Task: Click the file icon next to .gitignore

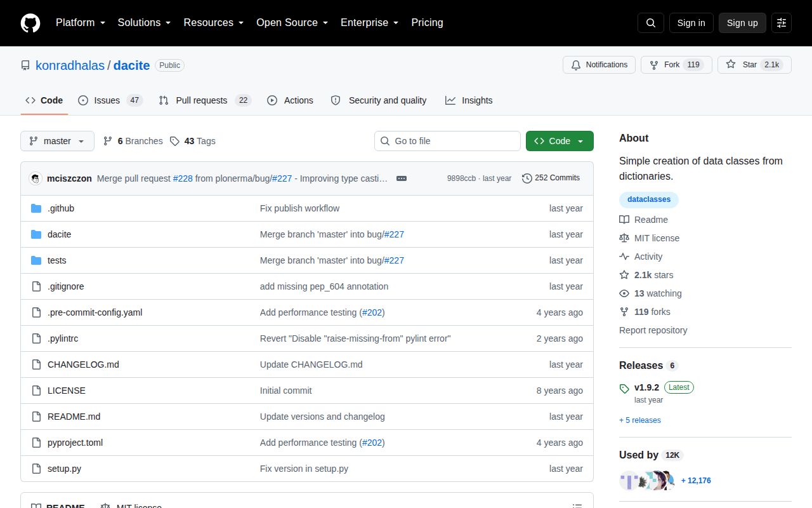Action: pyautogui.click(x=36, y=286)
